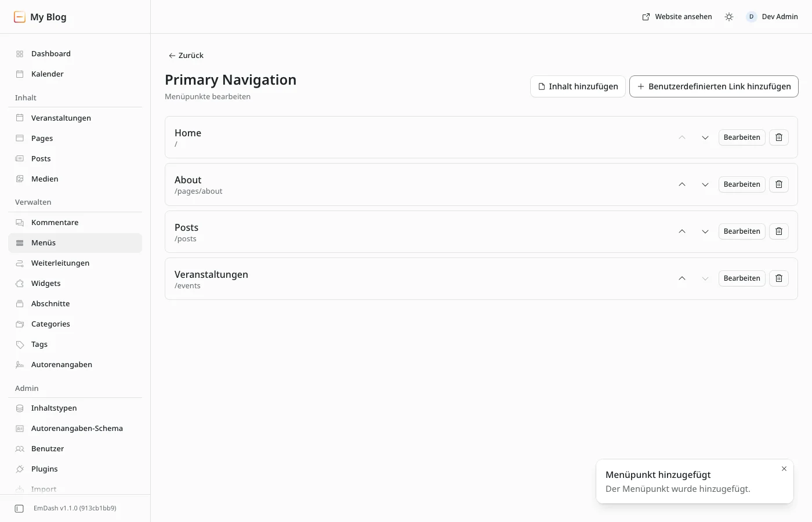
Task: Move the Home item down
Action: (x=705, y=137)
